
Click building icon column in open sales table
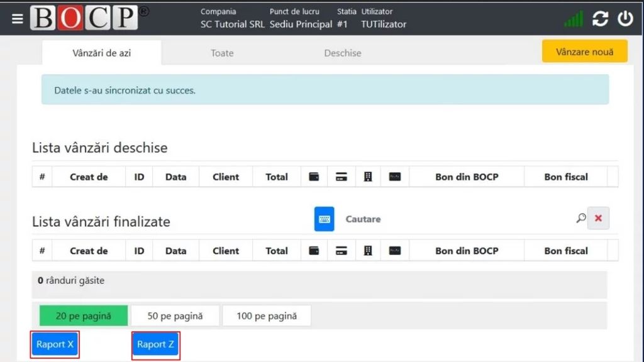(x=368, y=177)
